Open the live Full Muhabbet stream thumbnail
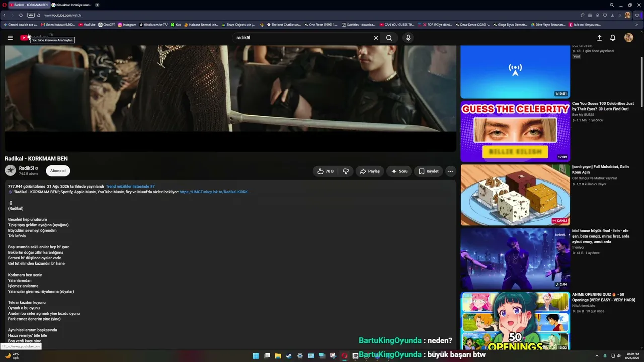Screen dimensions: 644x362 (x=515, y=195)
